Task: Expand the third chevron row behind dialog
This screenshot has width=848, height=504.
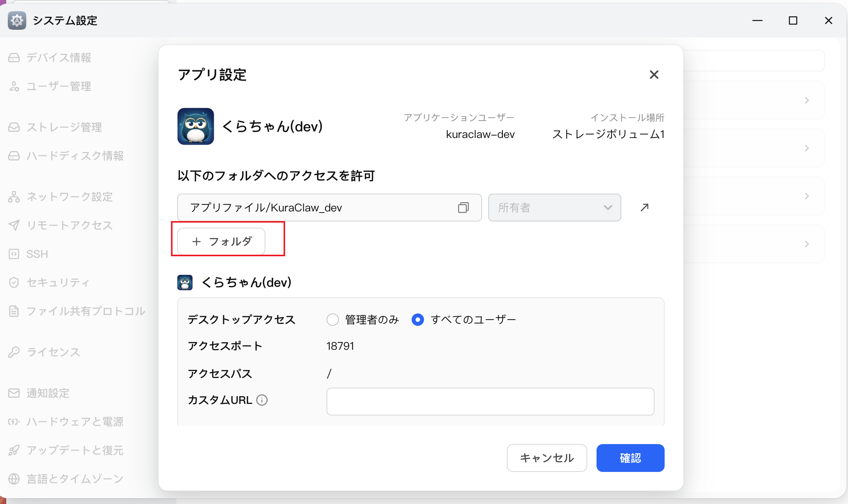Action: (x=807, y=196)
